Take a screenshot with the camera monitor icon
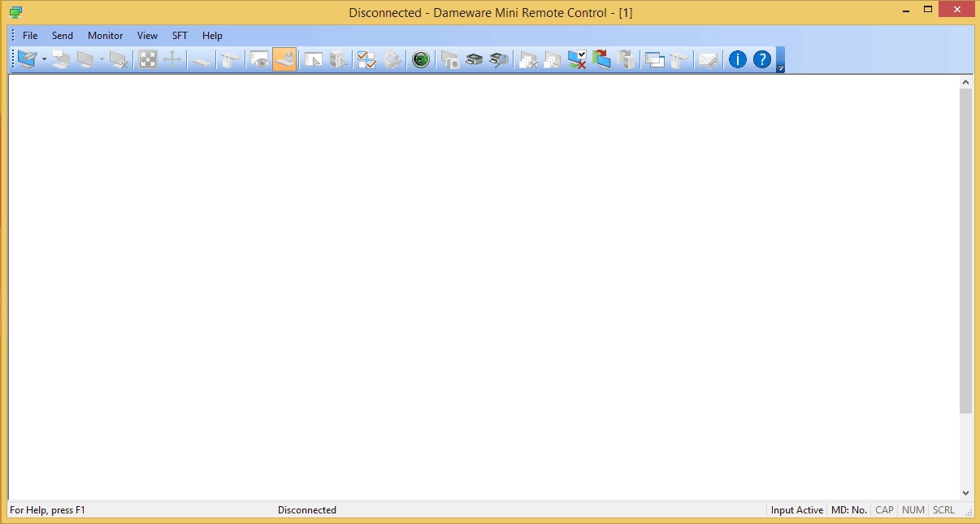980x524 pixels. click(449, 59)
